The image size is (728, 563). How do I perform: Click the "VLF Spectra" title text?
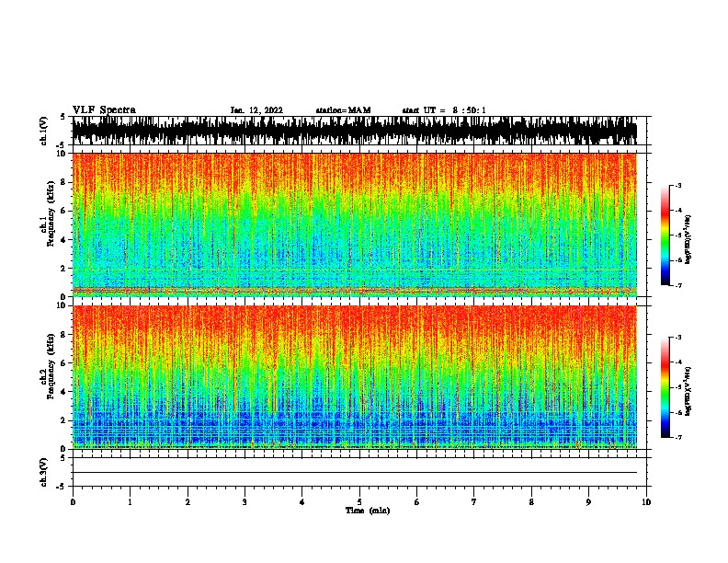pos(104,110)
